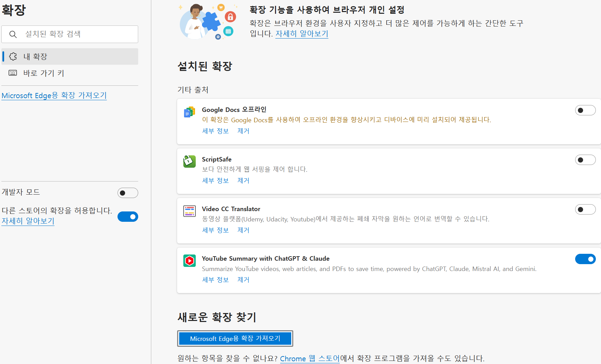Open 자세히 알아보기 link in top banner
Screen dimensions: 601x364
click(x=302, y=34)
